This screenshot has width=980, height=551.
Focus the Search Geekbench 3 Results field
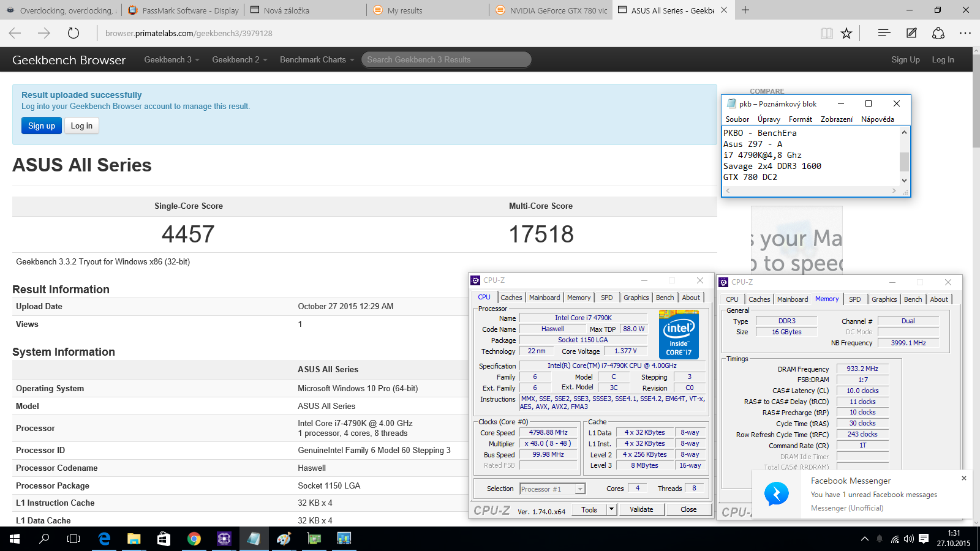coord(447,59)
